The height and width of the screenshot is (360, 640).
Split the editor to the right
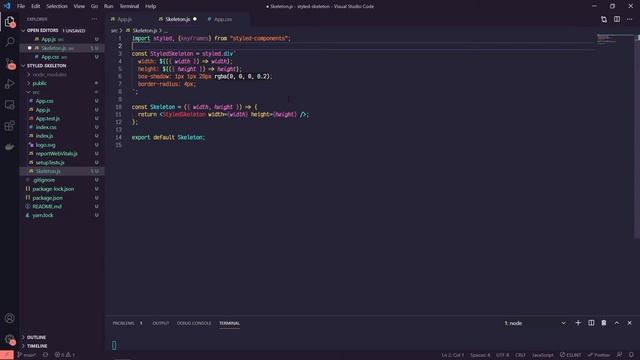tap(617, 19)
